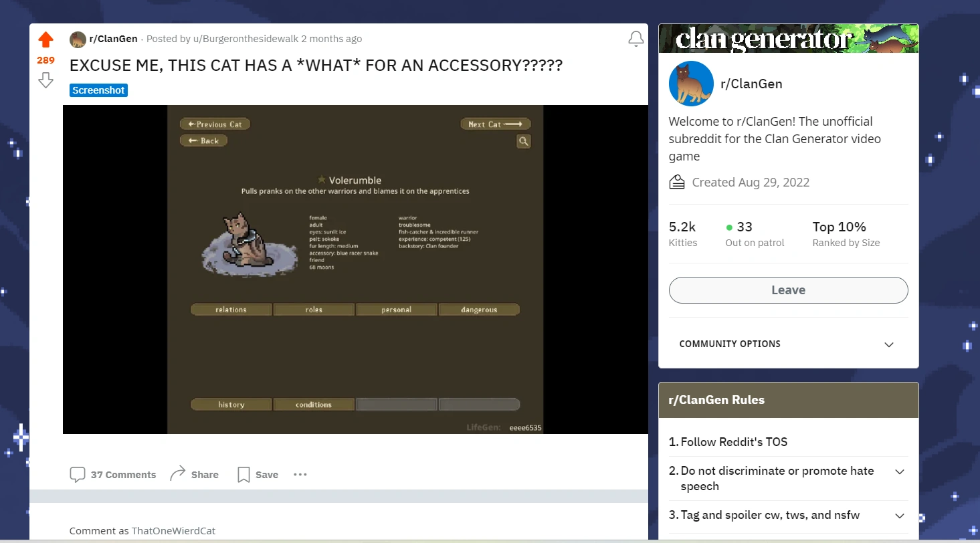This screenshot has width=980, height=543.
Task: Click the r/ClanGen cat avatar icon
Action: pos(691,84)
